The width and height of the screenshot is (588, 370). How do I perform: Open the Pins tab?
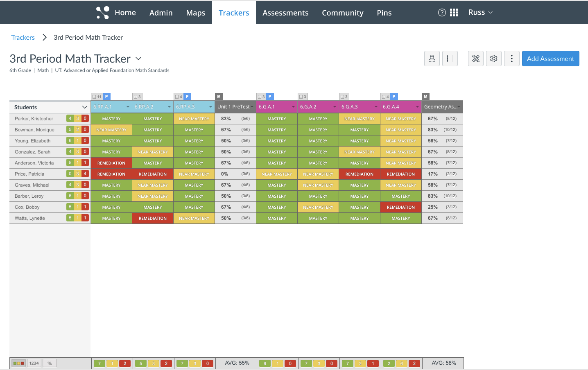(x=384, y=13)
